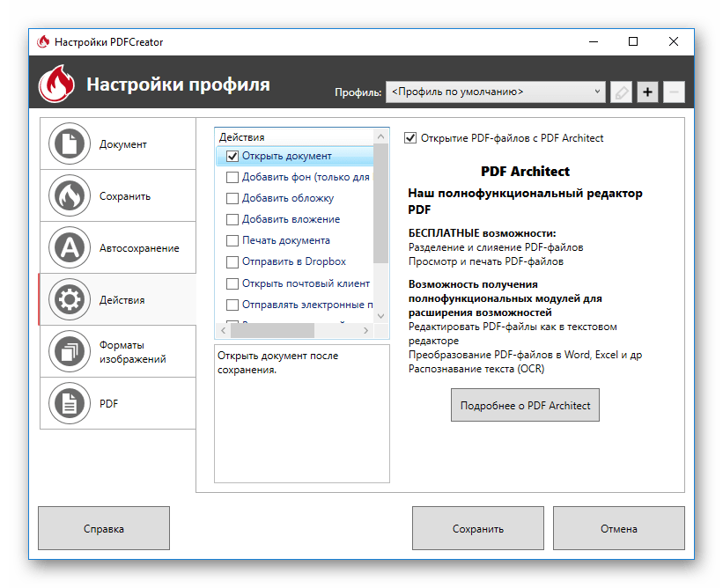Click the rename profile pencil icon
This screenshot has height=588, width=723.
coord(621,92)
